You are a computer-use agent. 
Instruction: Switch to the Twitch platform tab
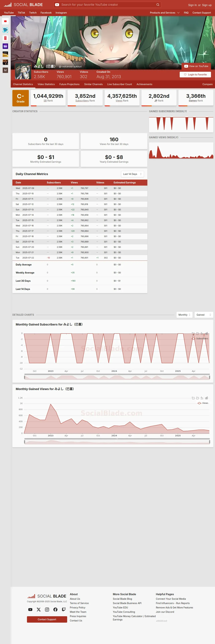(x=33, y=13)
